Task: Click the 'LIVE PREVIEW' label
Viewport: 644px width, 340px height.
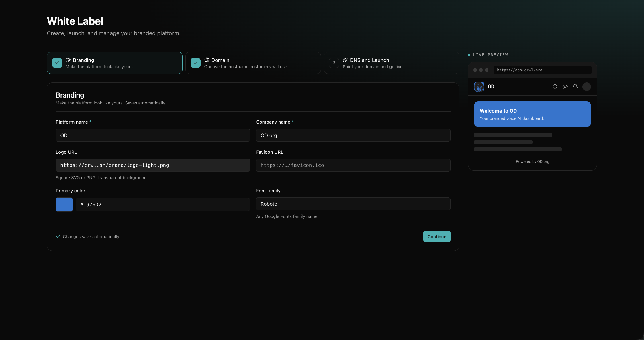Action: (490, 55)
